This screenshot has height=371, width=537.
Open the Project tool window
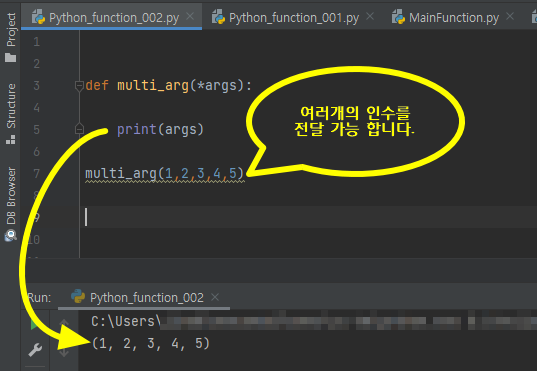(11, 37)
